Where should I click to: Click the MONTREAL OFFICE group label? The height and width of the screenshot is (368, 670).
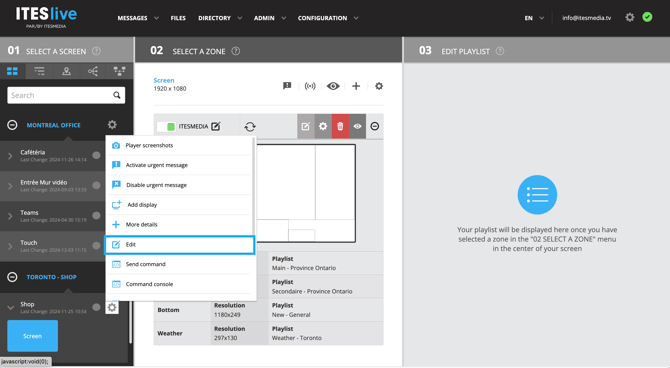pos(53,125)
